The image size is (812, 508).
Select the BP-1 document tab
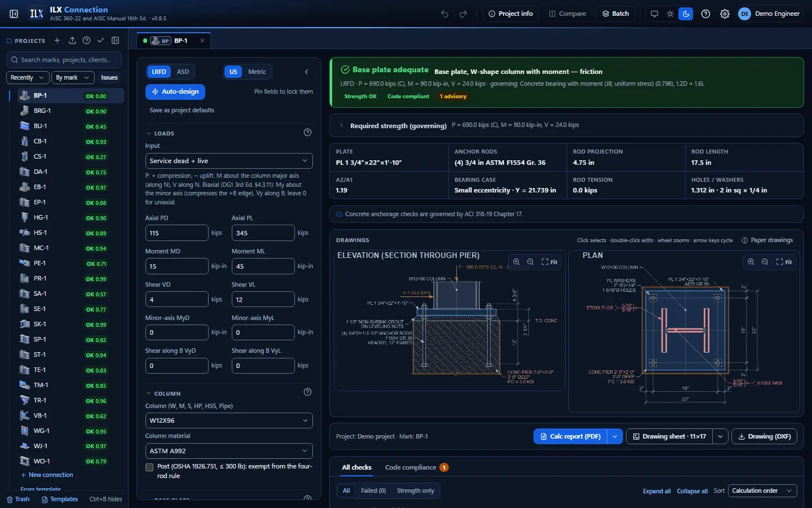pos(174,41)
